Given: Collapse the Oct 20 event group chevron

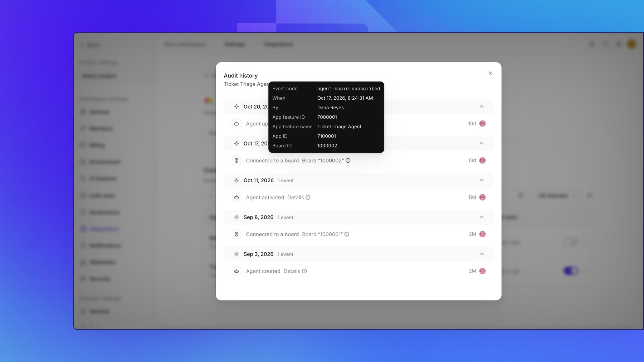Looking at the screenshot, I should coord(482,106).
